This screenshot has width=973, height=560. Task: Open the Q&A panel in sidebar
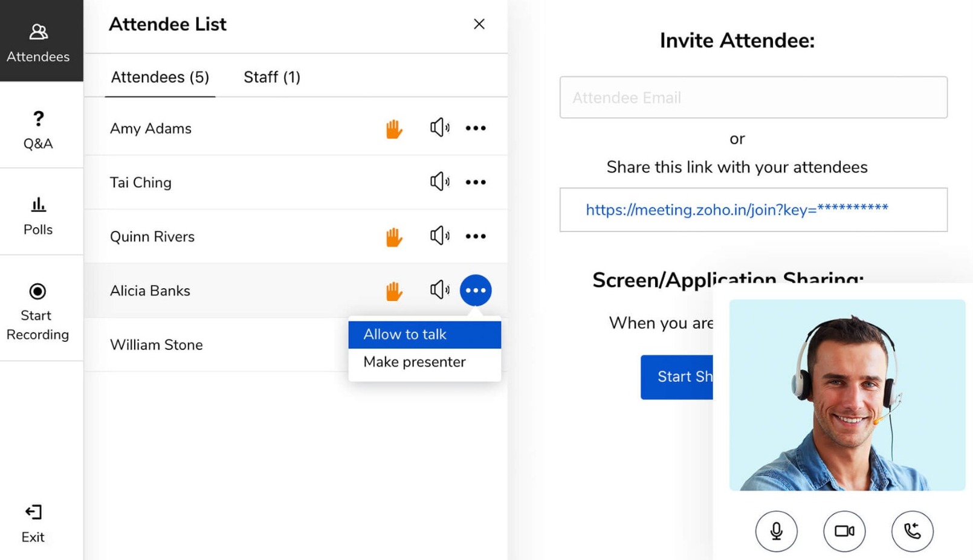[38, 129]
